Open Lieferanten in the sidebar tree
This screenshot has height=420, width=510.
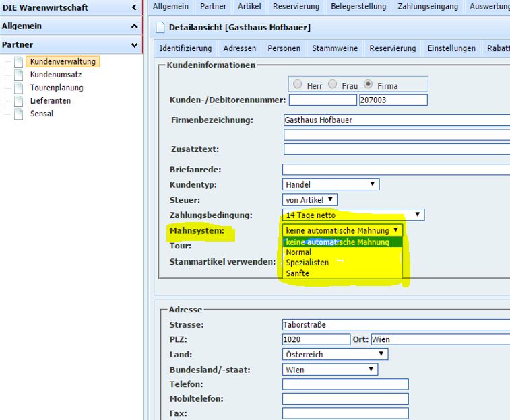click(51, 100)
